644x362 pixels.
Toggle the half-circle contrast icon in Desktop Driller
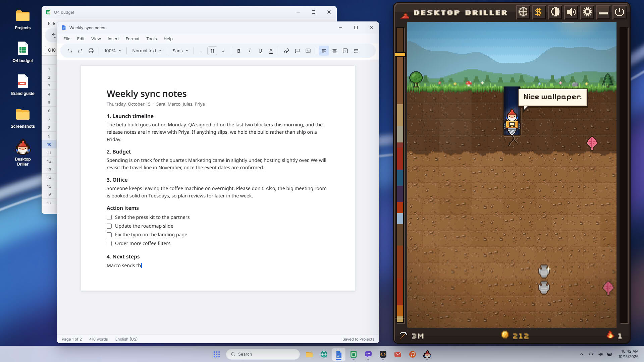[555, 12]
